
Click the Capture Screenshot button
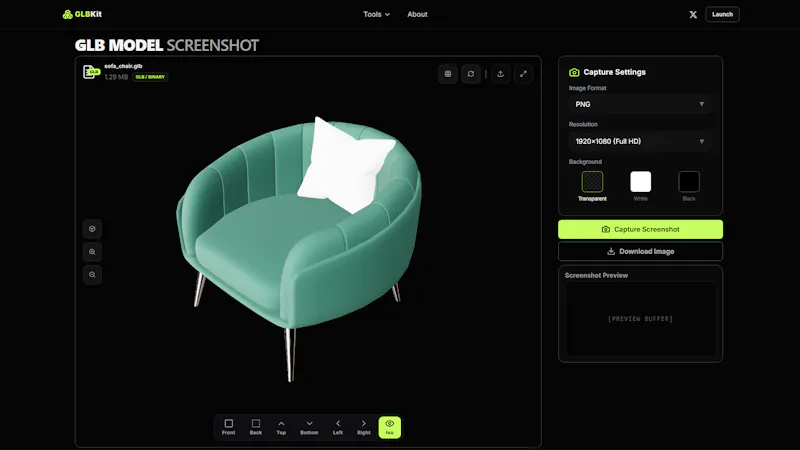click(x=640, y=230)
